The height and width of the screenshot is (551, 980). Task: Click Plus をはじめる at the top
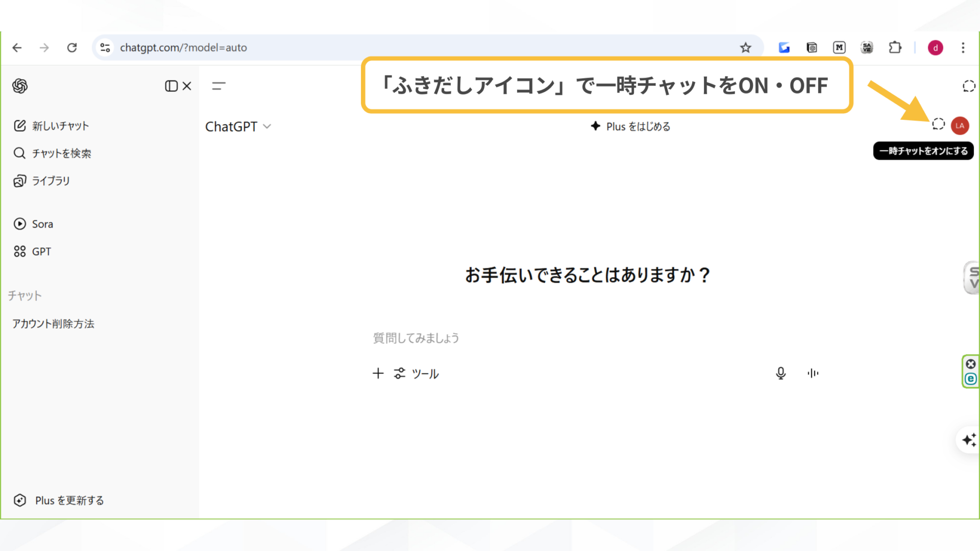[x=630, y=126]
